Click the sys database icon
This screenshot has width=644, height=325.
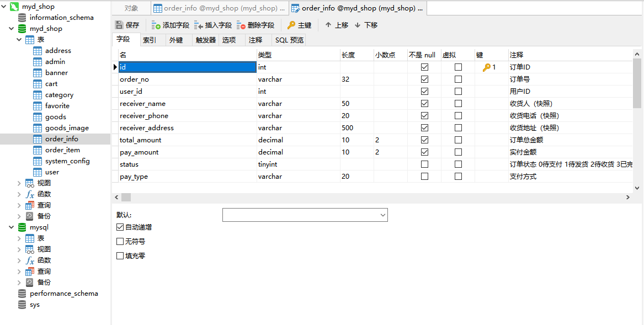click(x=22, y=305)
